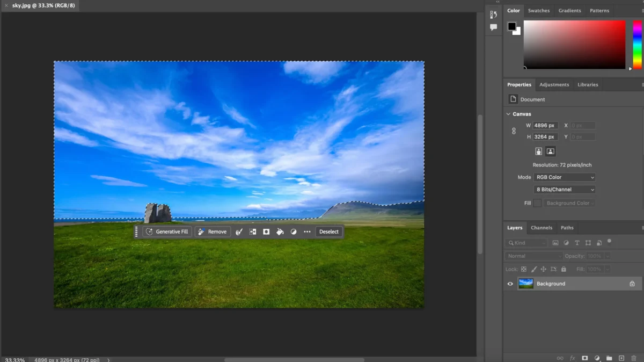Collapse the Canvas section in Properties
This screenshot has width=644, height=362.
pos(508,114)
